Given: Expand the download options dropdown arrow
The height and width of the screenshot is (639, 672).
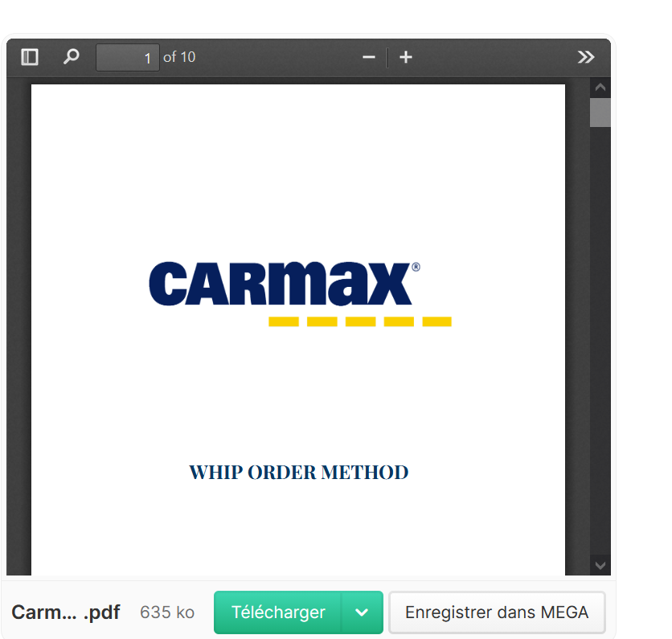Looking at the screenshot, I should pos(362,612).
